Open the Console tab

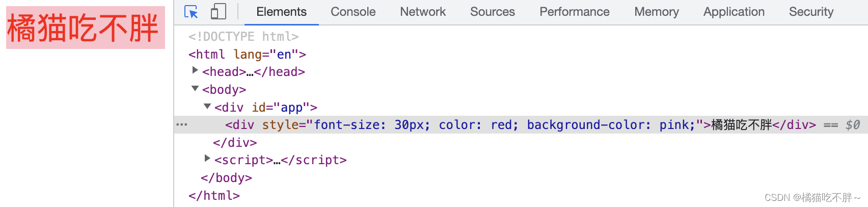[353, 12]
